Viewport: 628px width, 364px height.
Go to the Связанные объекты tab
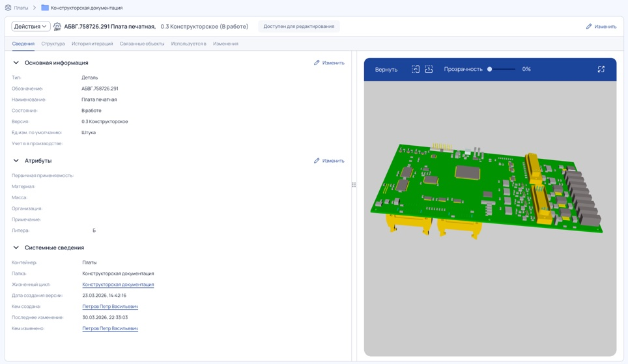tap(142, 44)
